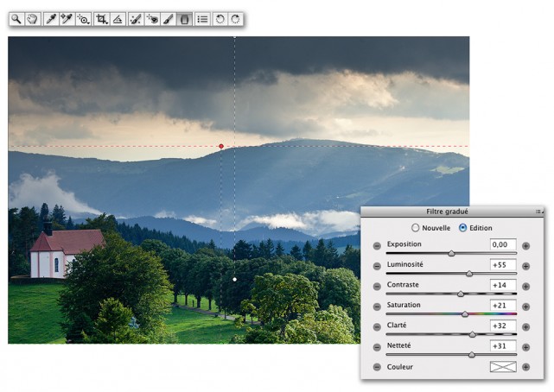This screenshot has height=392, width=554.
Task: Click the Saturation value field +21
Action: coord(503,306)
